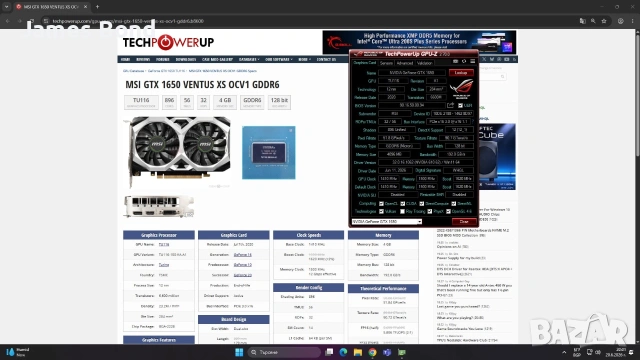
Task: Follow the TU116 GPU Name link
Action: point(164,244)
